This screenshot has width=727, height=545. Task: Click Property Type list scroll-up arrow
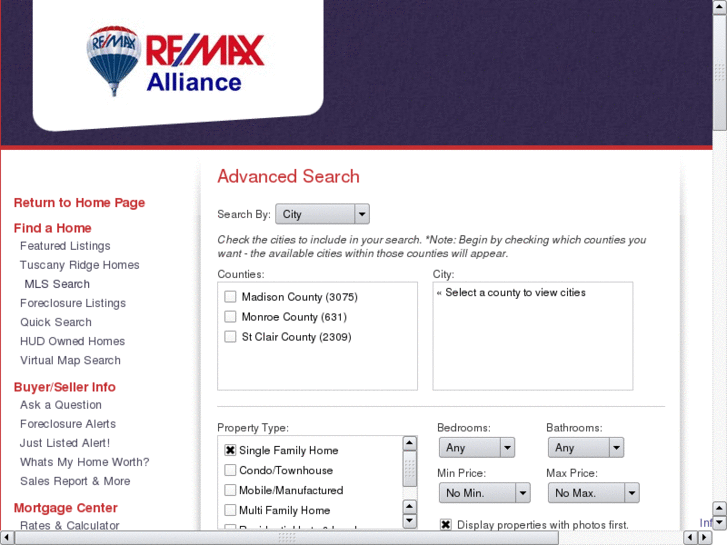pyautogui.click(x=409, y=443)
